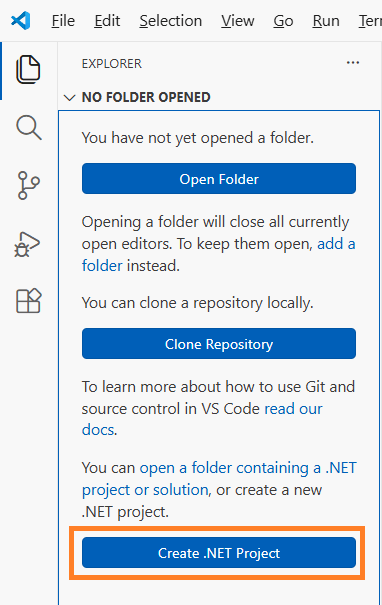Open the Search view icon
This screenshot has height=605, width=382.
pos(29,127)
